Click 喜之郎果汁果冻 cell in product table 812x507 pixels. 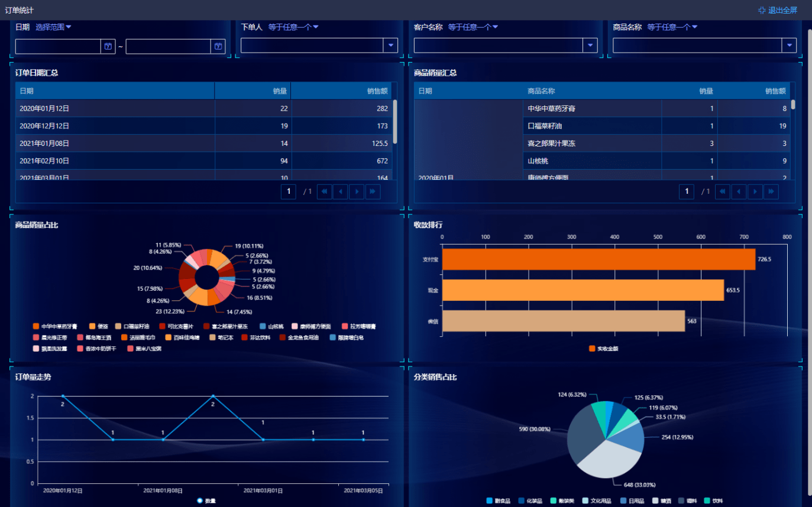click(592, 144)
